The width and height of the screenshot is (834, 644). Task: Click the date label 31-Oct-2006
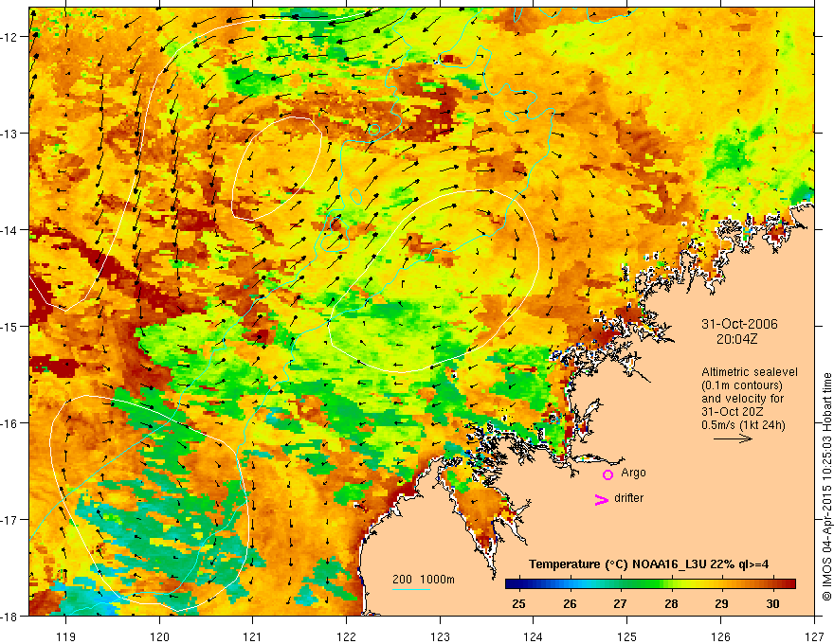coord(739,324)
